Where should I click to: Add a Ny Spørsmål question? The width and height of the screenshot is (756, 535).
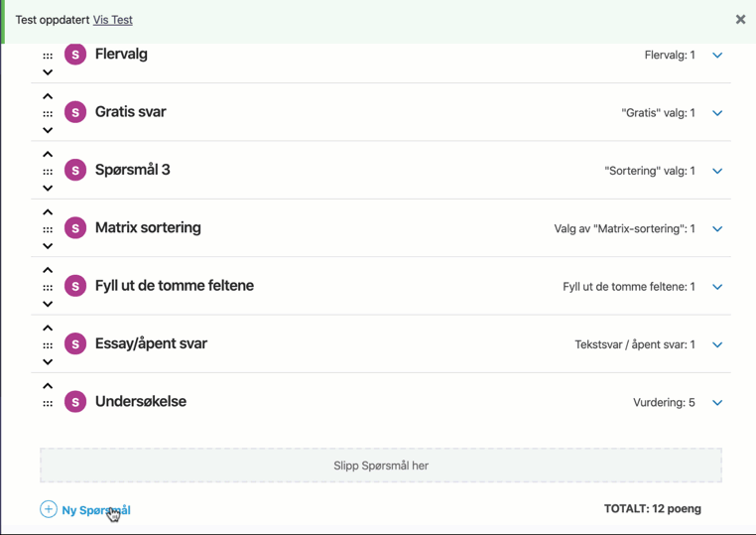(85, 510)
